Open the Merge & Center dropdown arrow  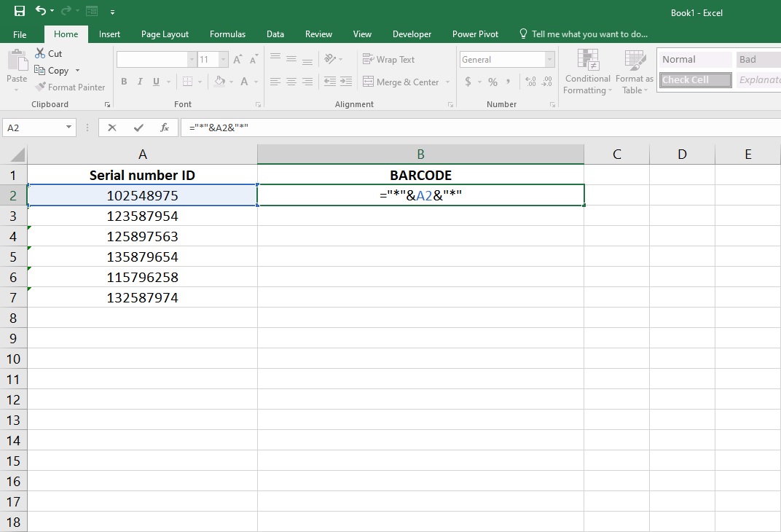pyautogui.click(x=449, y=82)
